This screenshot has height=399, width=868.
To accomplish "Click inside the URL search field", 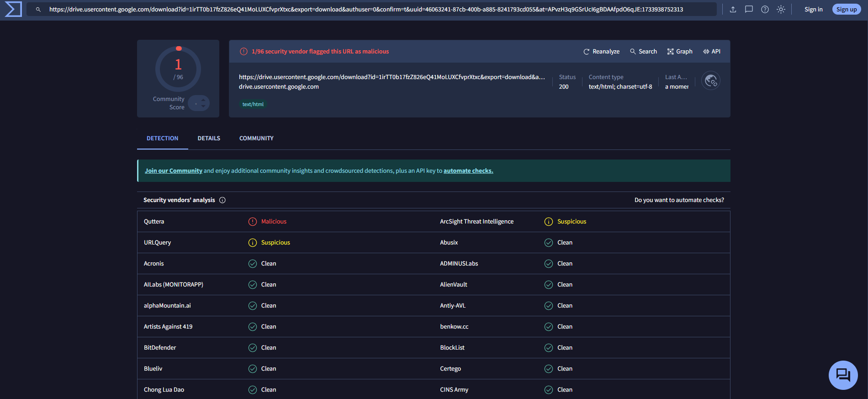I will [365, 9].
